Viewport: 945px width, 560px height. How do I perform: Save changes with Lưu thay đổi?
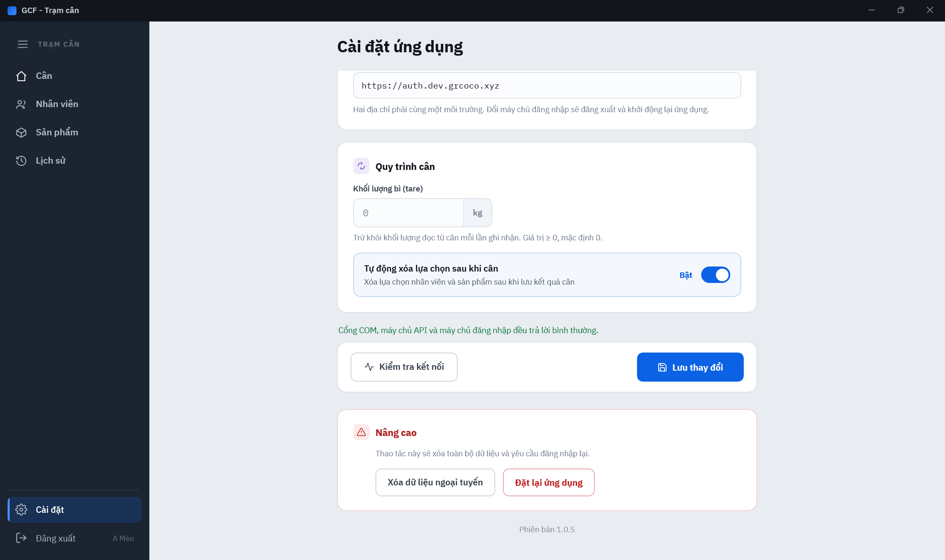[x=690, y=367]
